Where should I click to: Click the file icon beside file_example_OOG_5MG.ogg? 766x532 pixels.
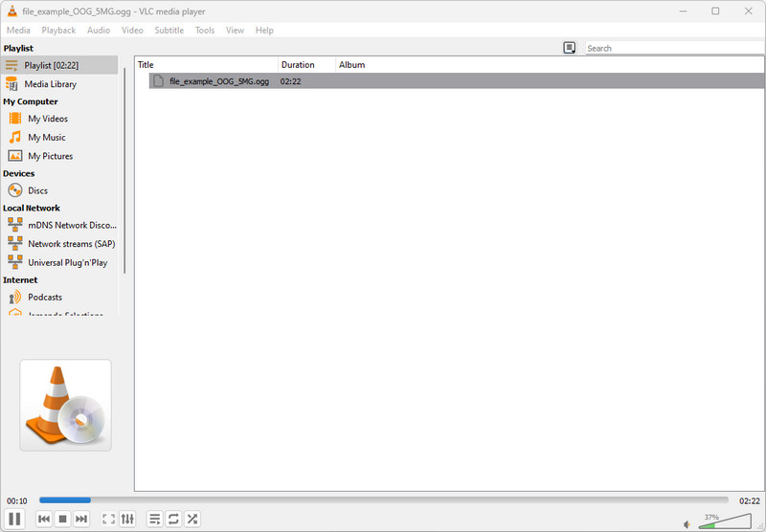point(158,81)
